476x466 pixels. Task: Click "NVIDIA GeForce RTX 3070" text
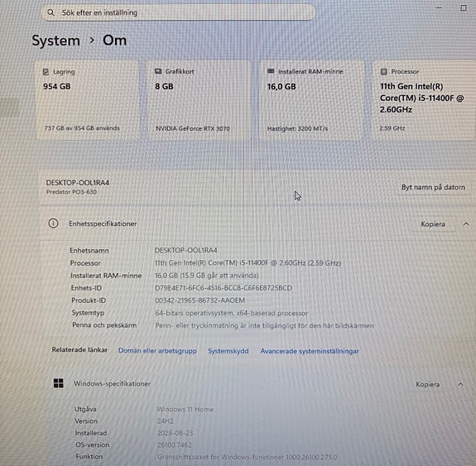[x=193, y=128]
